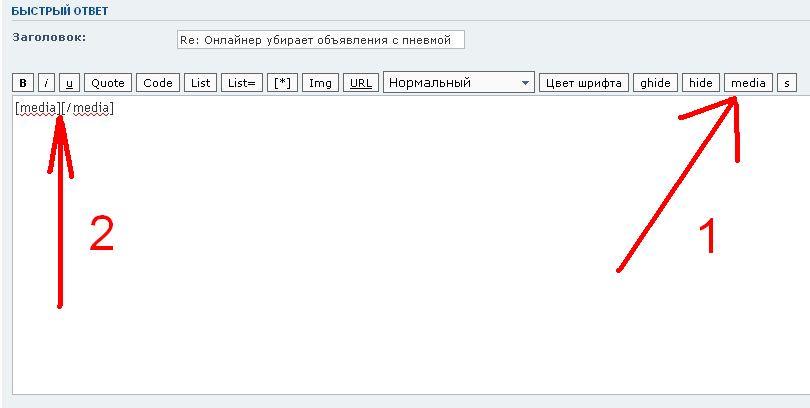Insert an image tag using Img
The width and height of the screenshot is (810, 408).
tap(321, 83)
